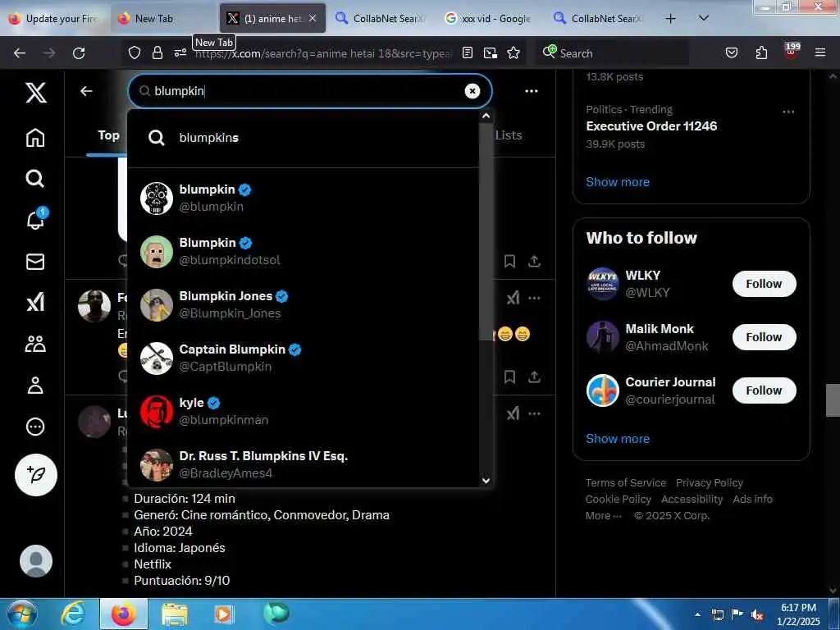
Task: Open the Cookie Policy link
Action: point(619,500)
